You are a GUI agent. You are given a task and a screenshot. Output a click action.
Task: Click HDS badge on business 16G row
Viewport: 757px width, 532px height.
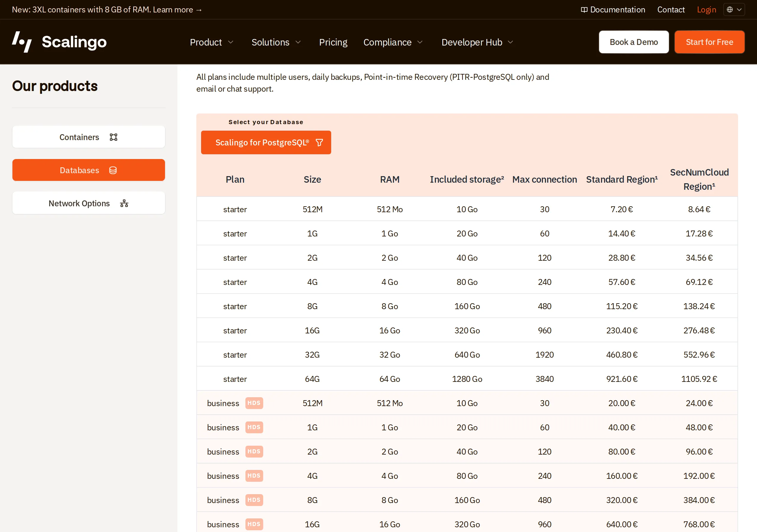click(x=254, y=524)
